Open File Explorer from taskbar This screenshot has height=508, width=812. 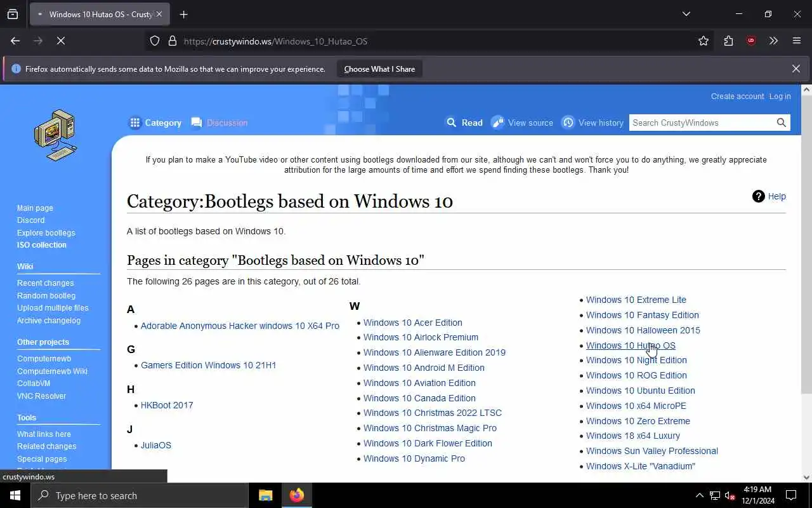coord(265,495)
